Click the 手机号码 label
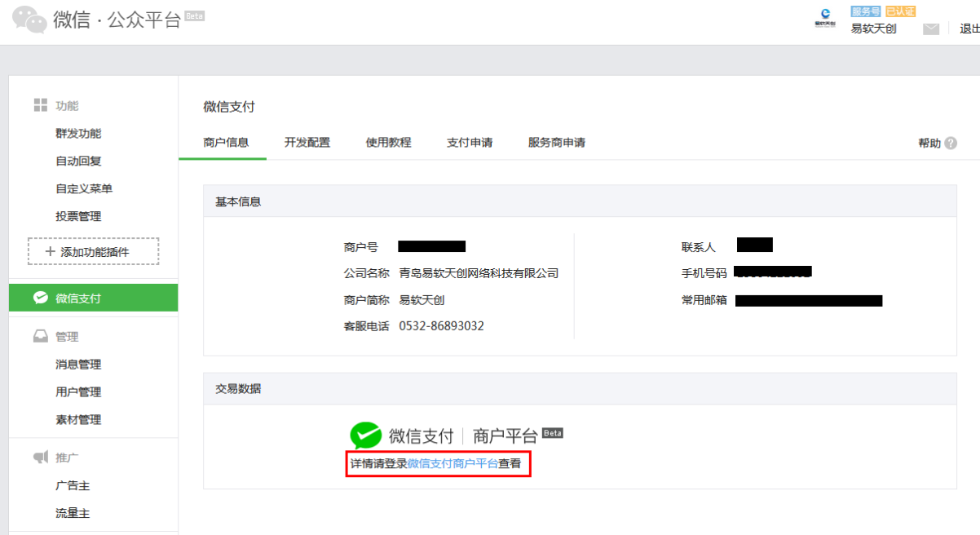Viewport: 980px width, 535px height. click(x=704, y=273)
